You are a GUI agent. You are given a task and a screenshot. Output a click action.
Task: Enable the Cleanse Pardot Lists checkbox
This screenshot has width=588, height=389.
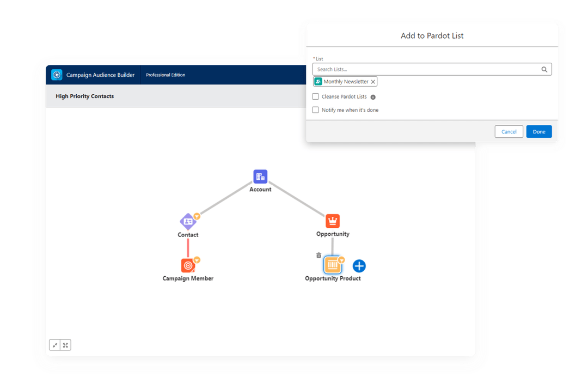pos(315,96)
